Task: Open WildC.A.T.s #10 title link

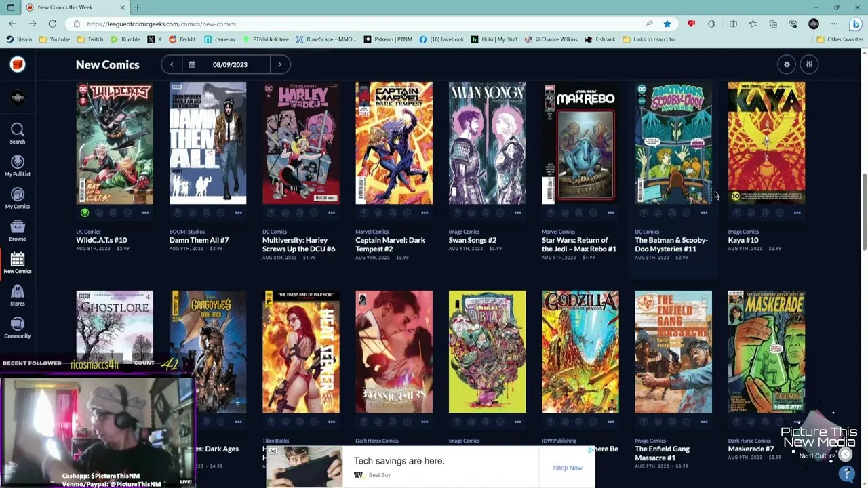Action: (x=102, y=240)
